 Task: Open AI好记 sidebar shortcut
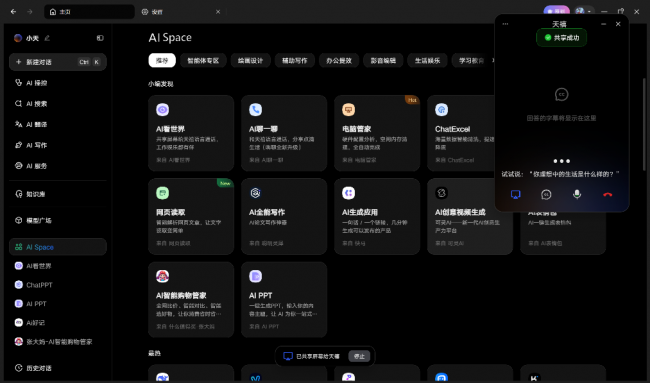click(58, 322)
